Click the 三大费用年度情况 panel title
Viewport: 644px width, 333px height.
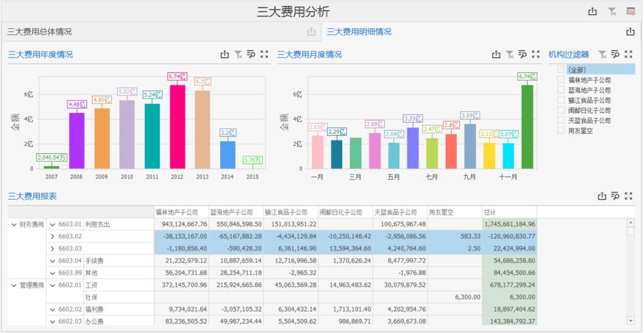pos(40,55)
